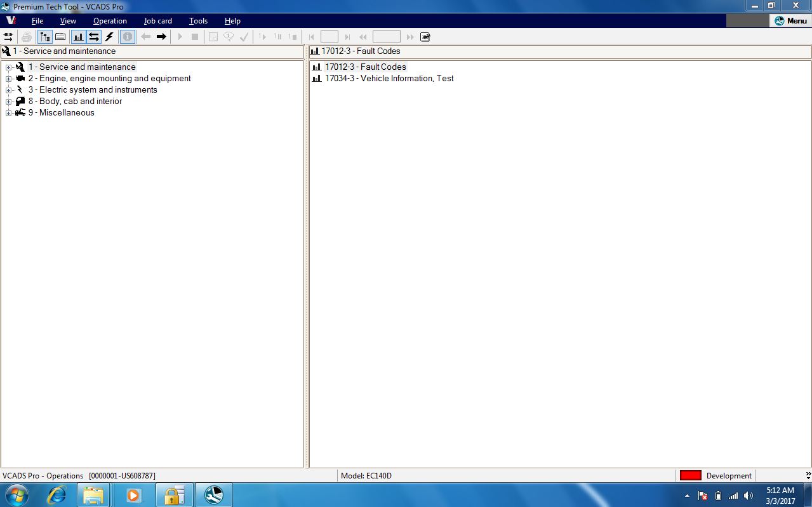
Task: Expand the Electric system and instruments node
Action: tap(8, 90)
